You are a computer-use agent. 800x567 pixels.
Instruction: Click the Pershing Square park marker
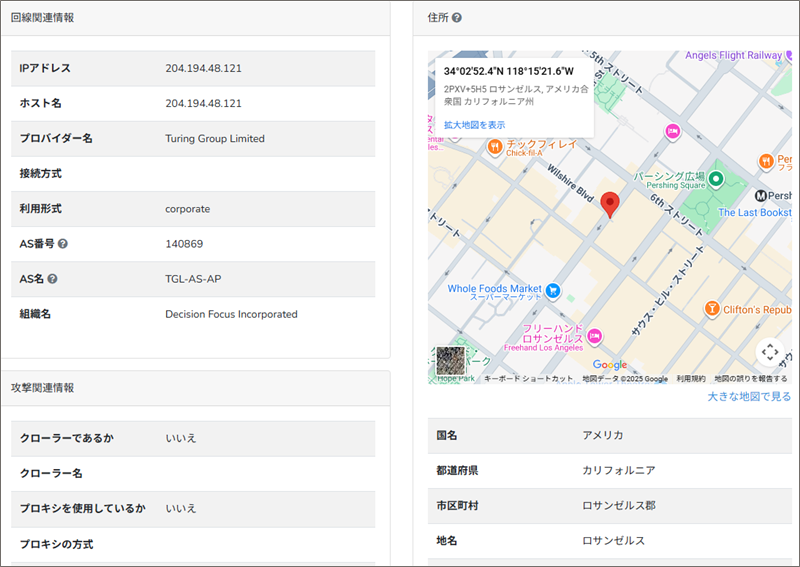(716, 180)
